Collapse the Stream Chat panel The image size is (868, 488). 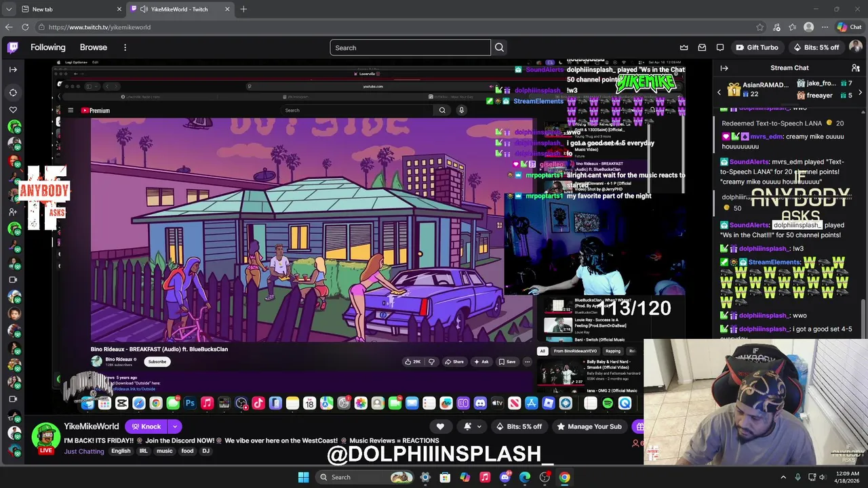pyautogui.click(x=724, y=68)
